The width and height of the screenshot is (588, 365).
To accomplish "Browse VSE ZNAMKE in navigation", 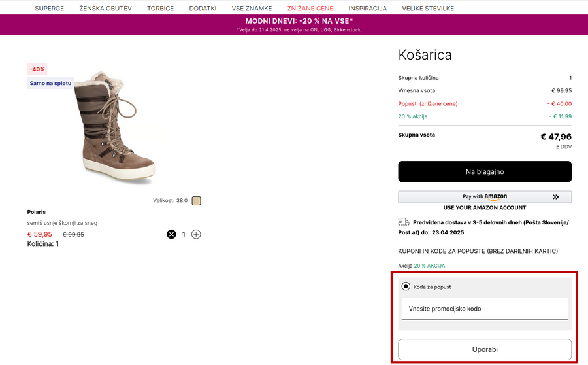I will point(252,9).
